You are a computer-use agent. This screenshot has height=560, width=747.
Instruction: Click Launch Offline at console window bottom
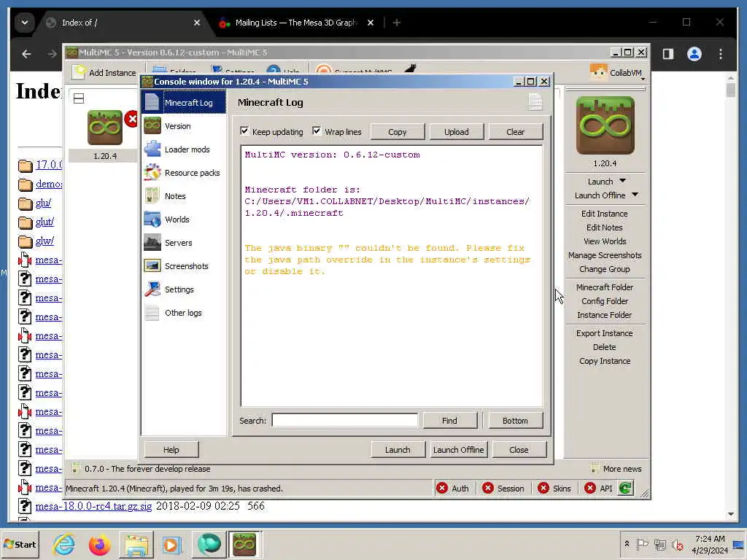coord(458,450)
